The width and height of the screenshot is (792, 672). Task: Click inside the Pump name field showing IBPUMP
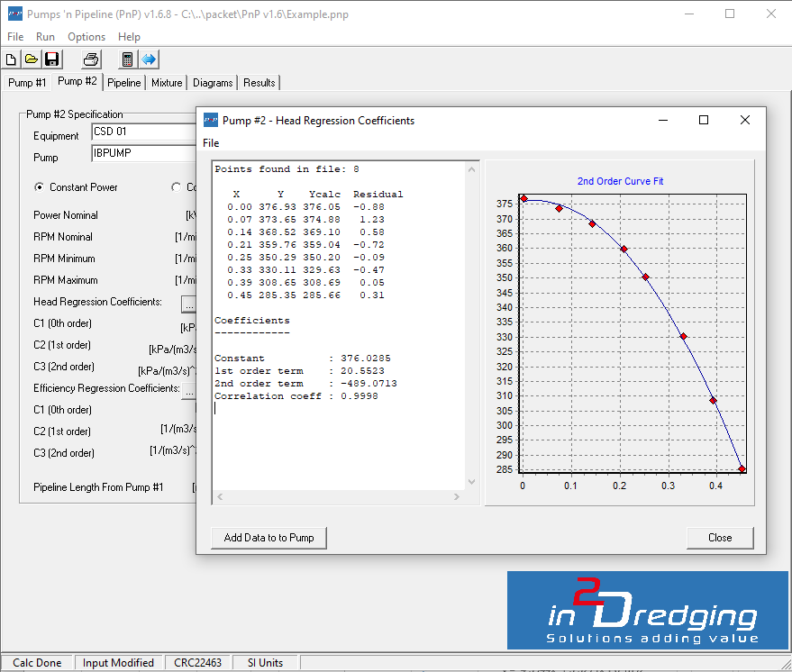tap(135, 153)
